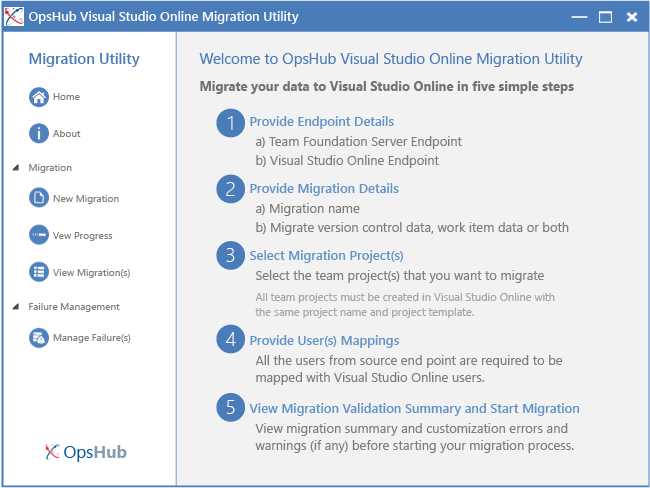Click the Failure Management group header

pos(74,306)
